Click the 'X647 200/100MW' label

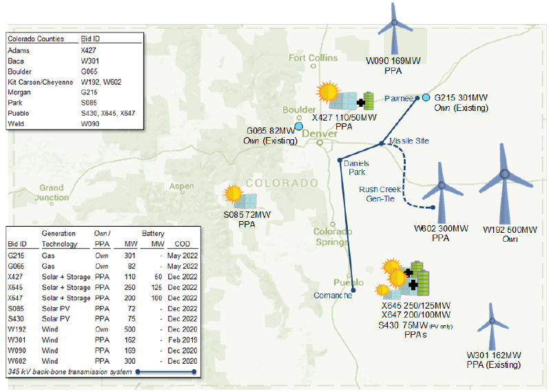click(x=416, y=315)
